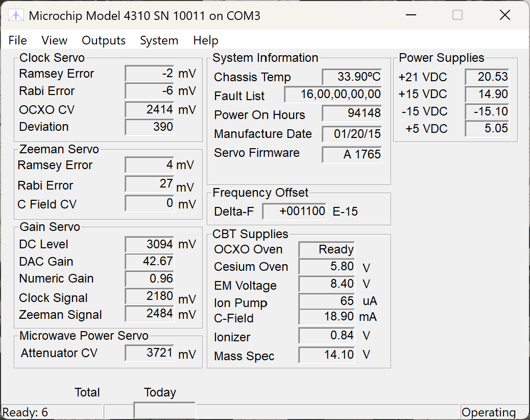The width and height of the screenshot is (530, 420).
Task: Close the Microchip Model 4310 window
Action: (504, 15)
